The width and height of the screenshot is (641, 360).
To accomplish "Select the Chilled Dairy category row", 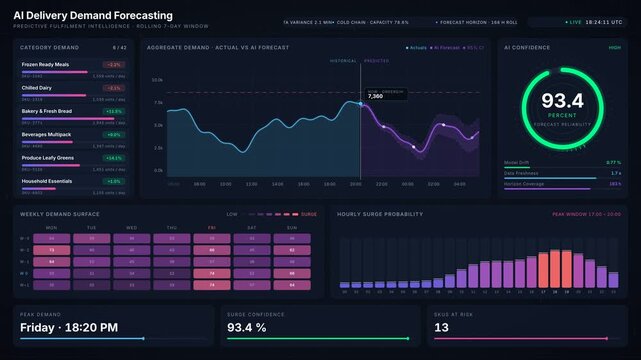I will (74, 93).
